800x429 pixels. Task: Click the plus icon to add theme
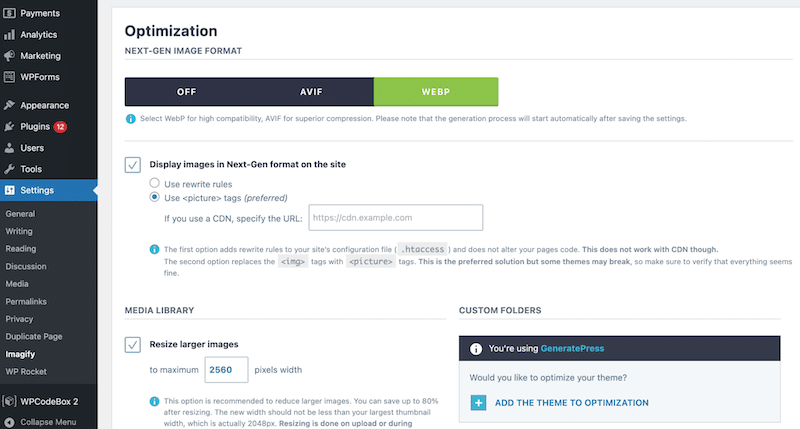coord(478,402)
